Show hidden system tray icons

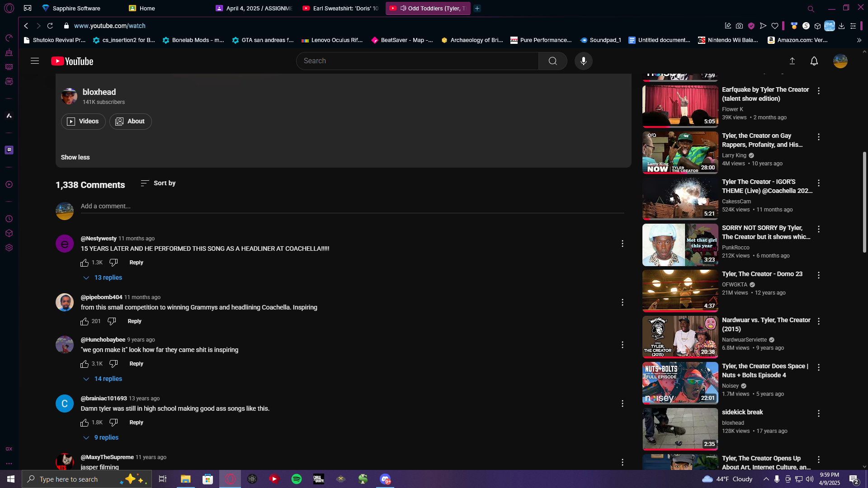(766, 479)
